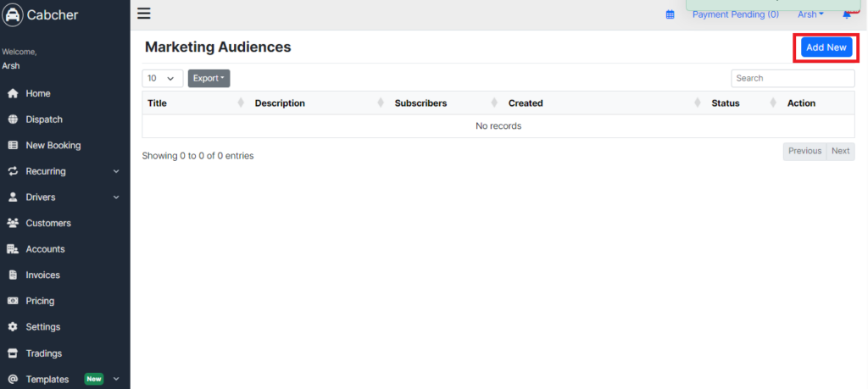
Task: Click the notification bell icon
Action: click(x=847, y=15)
